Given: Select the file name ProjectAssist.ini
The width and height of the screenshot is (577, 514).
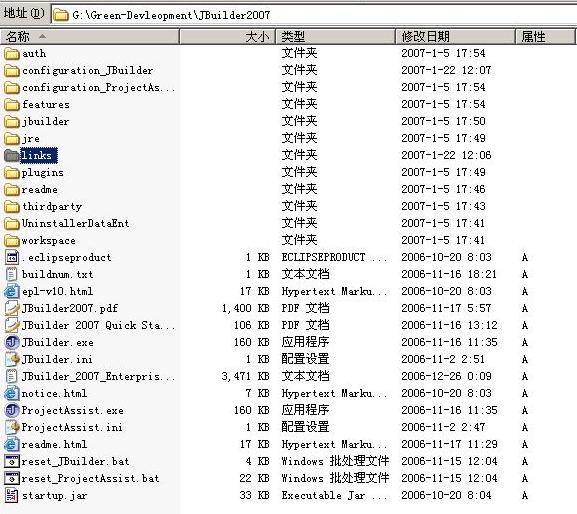Looking at the screenshot, I should [72, 428].
